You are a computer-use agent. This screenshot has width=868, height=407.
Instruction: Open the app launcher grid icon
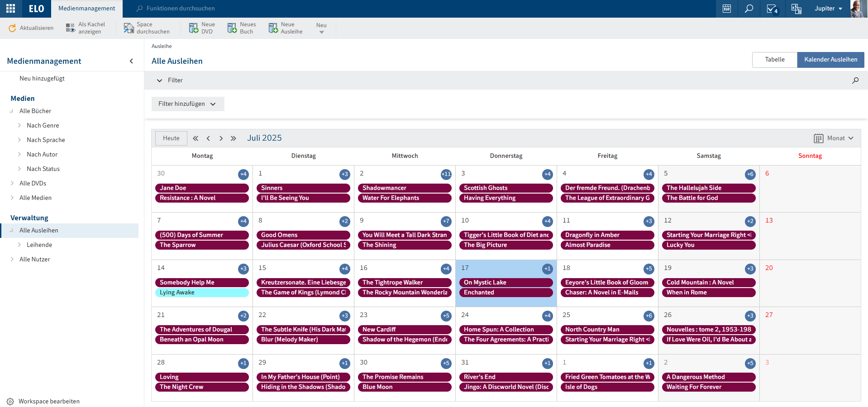[x=11, y=9]
